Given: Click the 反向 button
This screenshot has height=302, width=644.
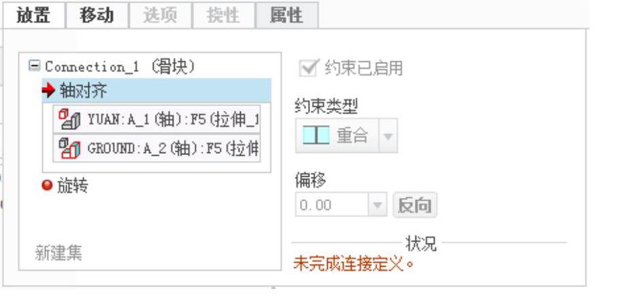Looking at the screenshot, I should (x=415, y=205).
